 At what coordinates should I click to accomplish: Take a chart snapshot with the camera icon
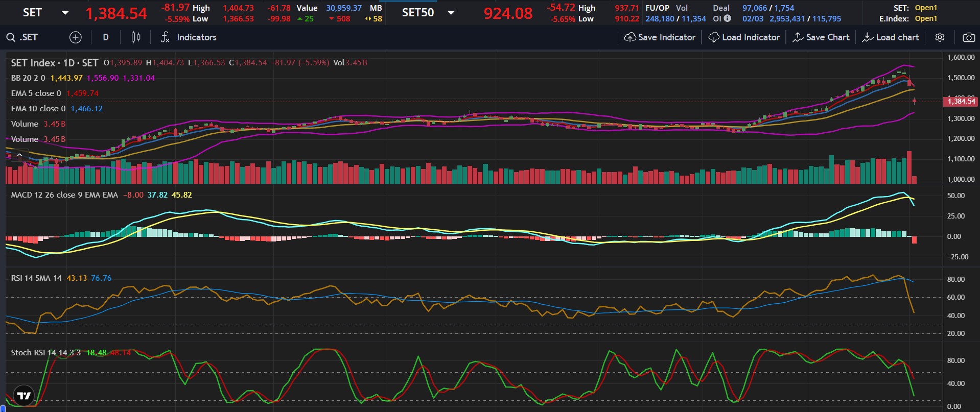tap(968, 37)
